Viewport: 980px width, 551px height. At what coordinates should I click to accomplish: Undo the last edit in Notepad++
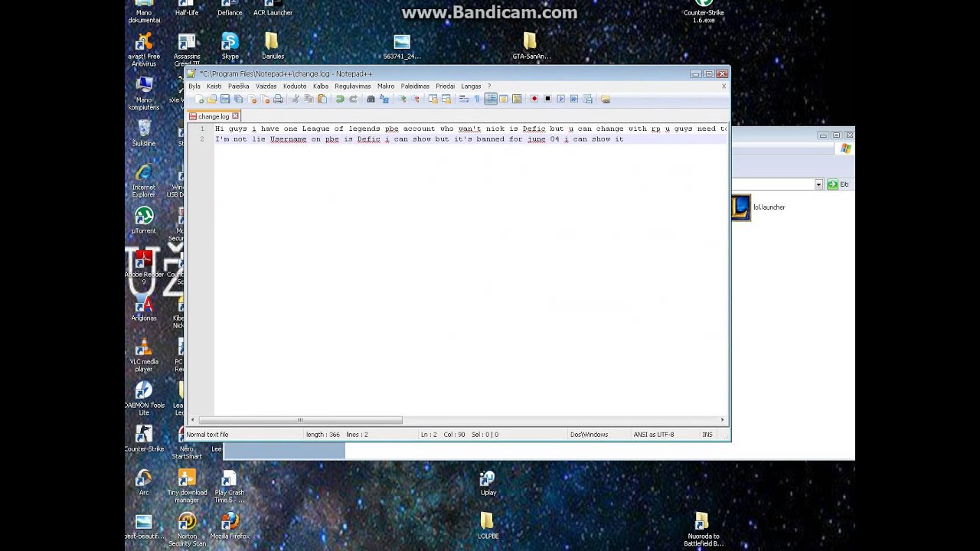[340, 99]
